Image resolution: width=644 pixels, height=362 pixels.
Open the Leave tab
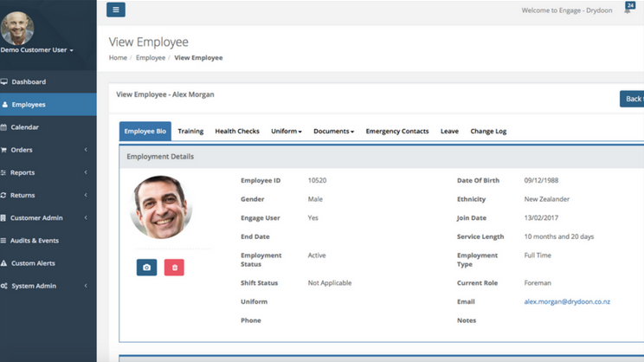449,131
